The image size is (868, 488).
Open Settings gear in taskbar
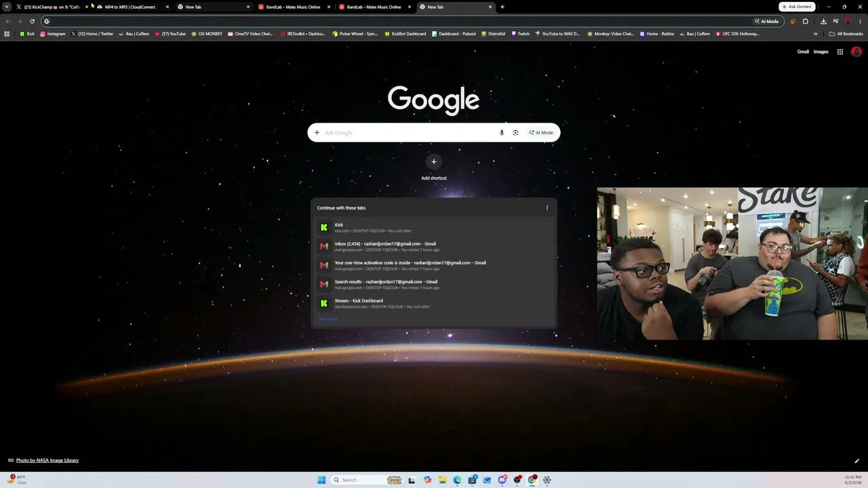pos(547,480)
